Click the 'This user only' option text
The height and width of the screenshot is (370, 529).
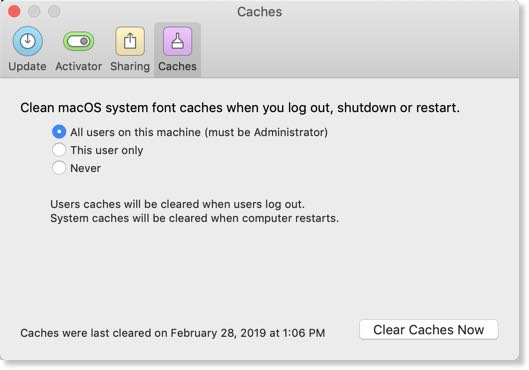(x=107, y=150)
